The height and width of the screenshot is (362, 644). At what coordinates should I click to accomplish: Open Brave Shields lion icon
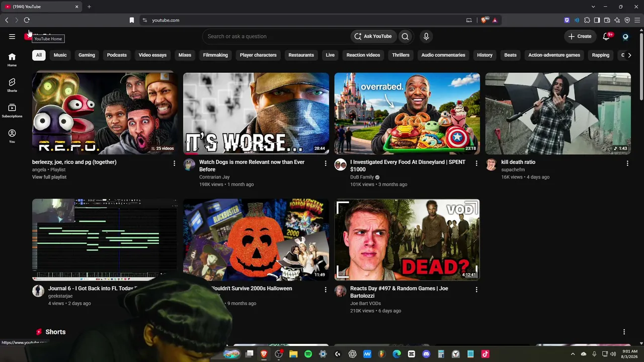coord(484,20)
